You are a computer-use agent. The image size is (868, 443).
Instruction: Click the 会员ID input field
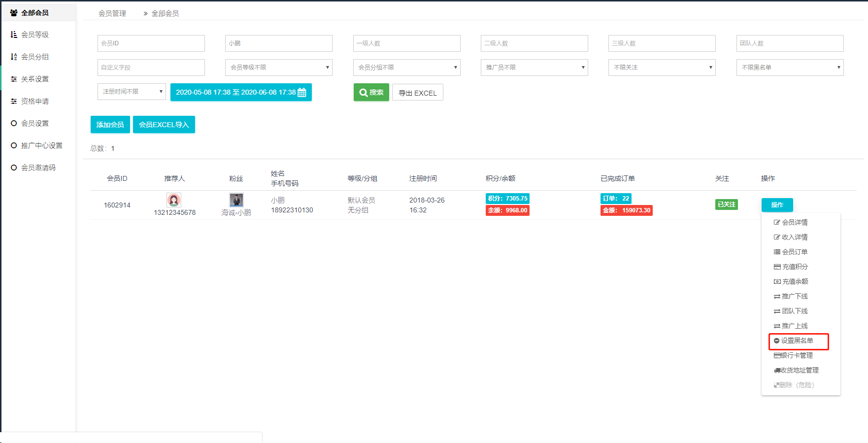click(151, 43)
